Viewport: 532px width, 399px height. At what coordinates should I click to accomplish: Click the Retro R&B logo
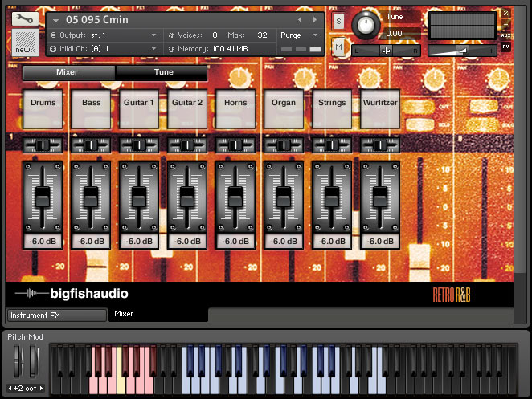point(452,295)
